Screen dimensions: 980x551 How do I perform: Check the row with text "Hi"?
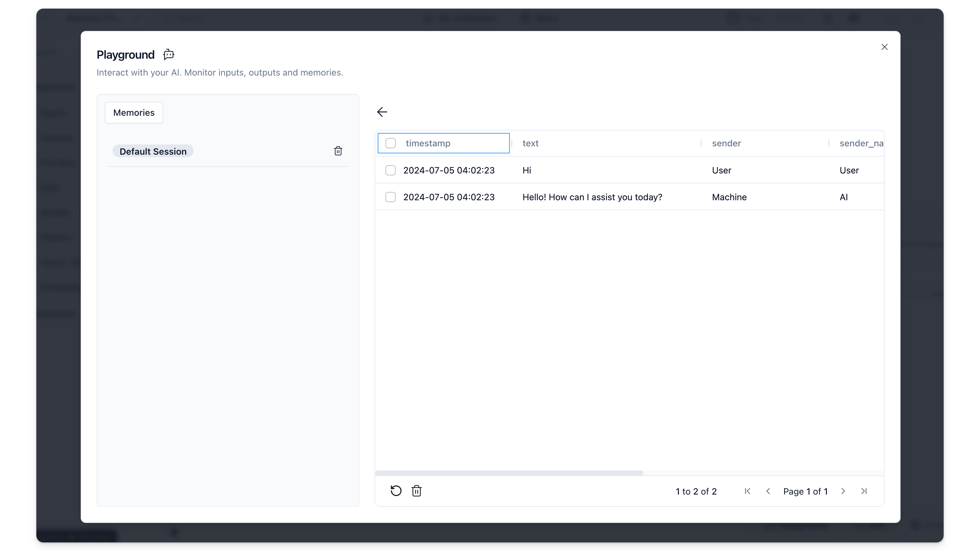click(390, 170)
